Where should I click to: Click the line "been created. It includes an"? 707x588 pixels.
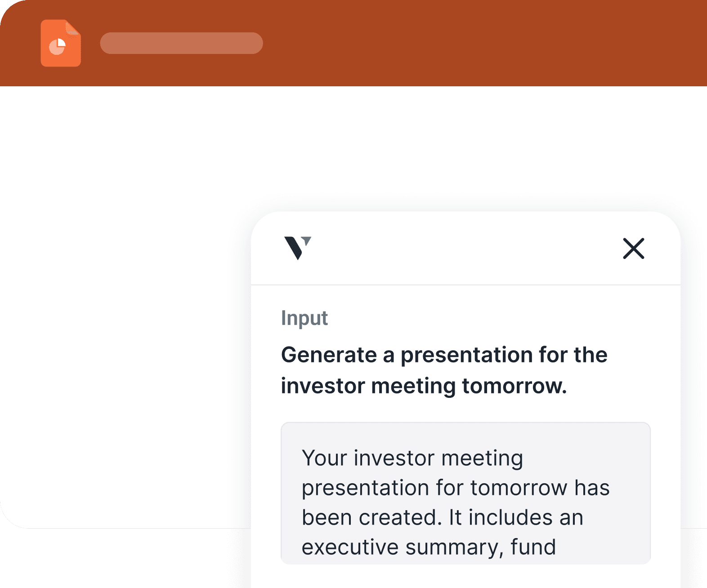[443, 517]
